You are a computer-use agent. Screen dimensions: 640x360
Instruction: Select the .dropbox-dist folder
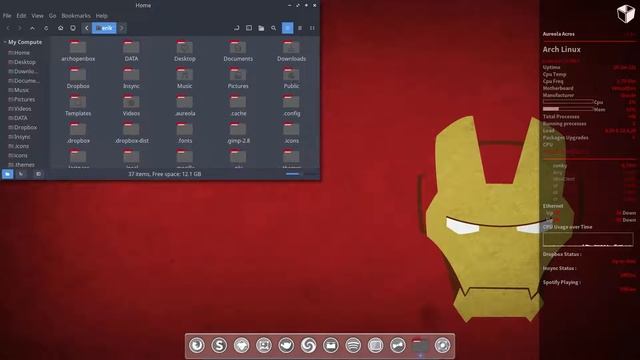point(131,133)
